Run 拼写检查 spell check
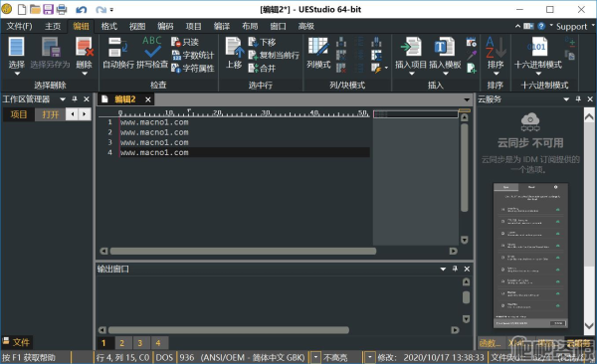597x364 pixels. 152,53
